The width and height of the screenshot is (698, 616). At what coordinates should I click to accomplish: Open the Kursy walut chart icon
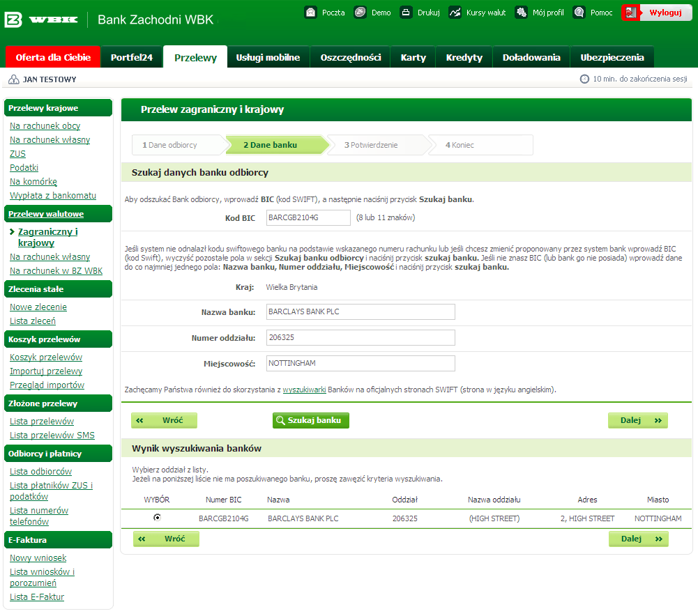pos(455,13)
